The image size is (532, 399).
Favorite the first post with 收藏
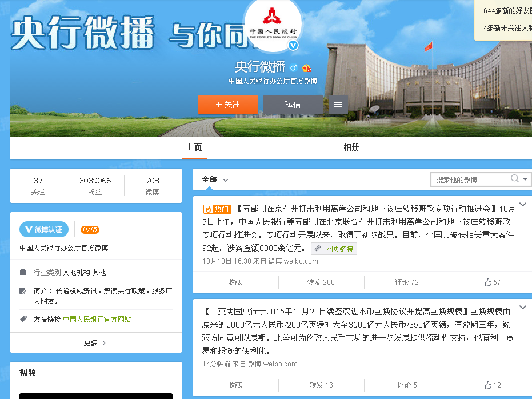pyautogui.click(x=235, y=282)
